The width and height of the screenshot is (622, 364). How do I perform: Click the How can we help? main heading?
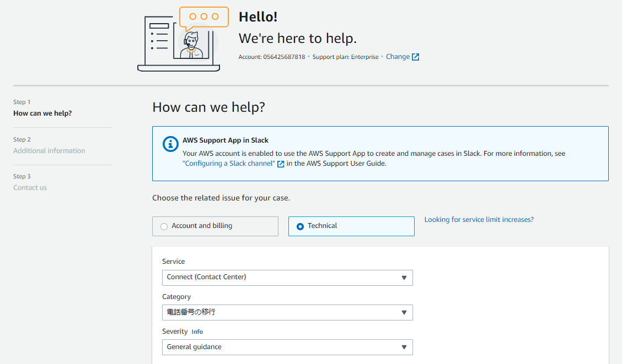[x=208, y=107]
